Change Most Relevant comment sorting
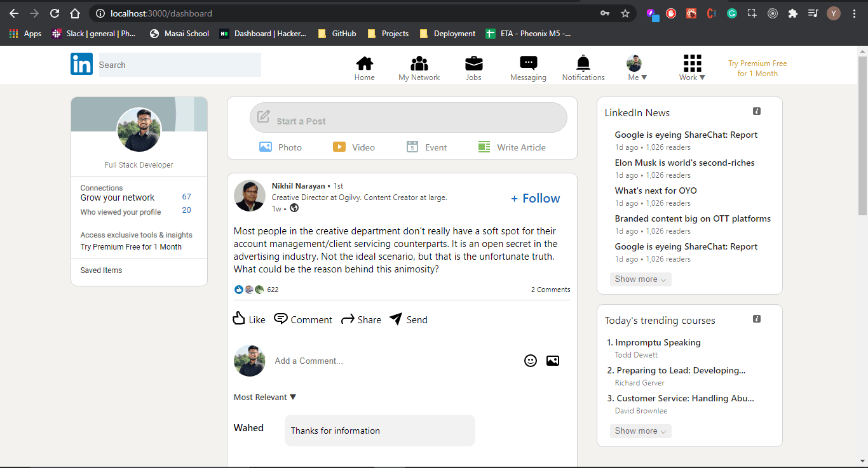The width and height of the screenshot is (868, 468). [x=265, y=398]
